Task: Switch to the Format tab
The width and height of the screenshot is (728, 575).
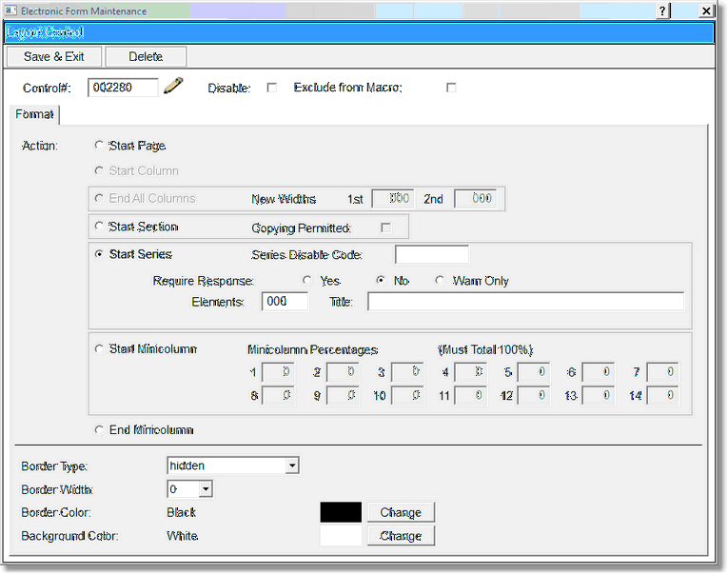Action: tap(34, 114)
